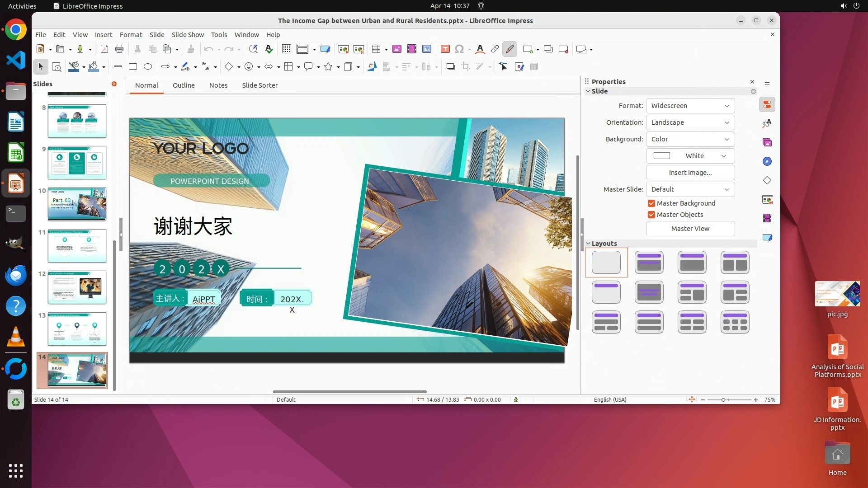The width and height of the screenshot is (868, 488).
Task: Open the Gallery sidebar deck icon
Action: coord(767,143)
